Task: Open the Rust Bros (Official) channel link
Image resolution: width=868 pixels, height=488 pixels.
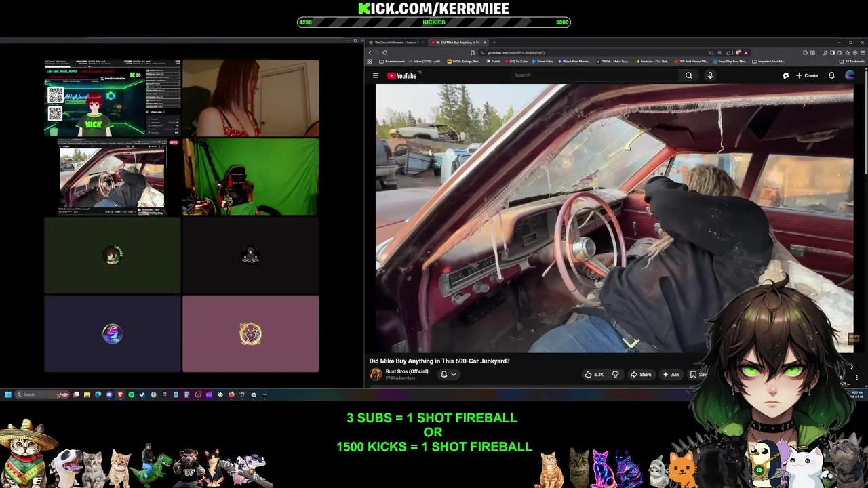Action: [407, 371]
